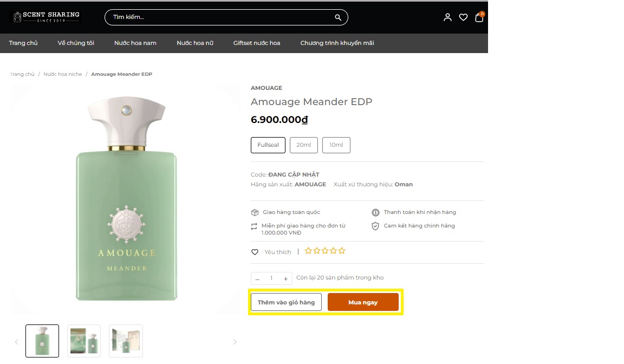Open the Nước hoa nam menu

[135, 43]
